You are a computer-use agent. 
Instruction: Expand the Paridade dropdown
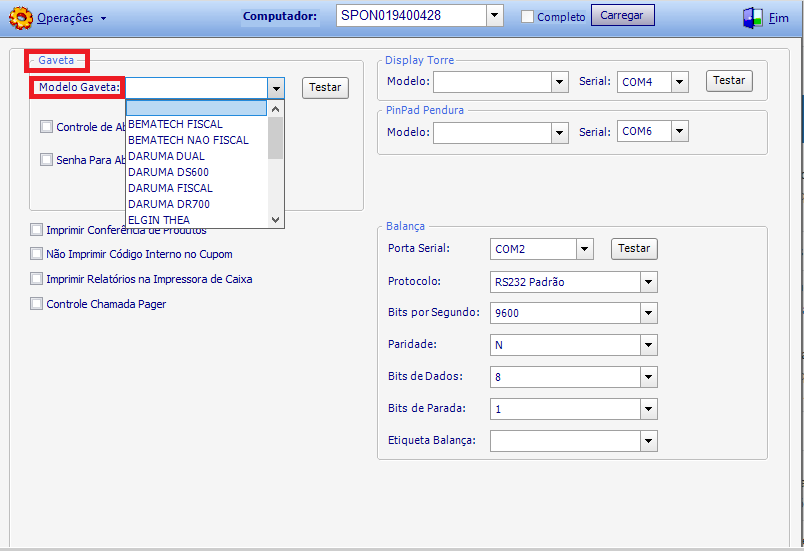tap(649, 345)
